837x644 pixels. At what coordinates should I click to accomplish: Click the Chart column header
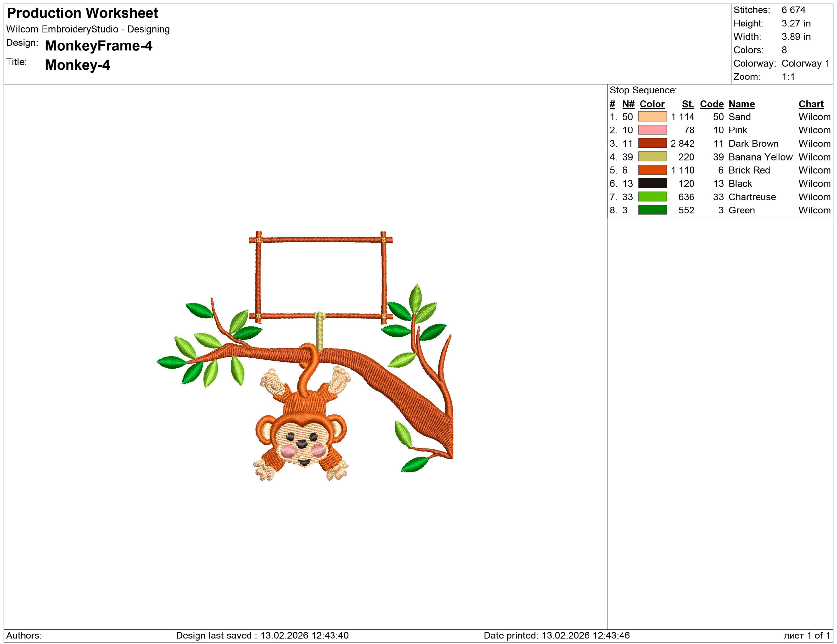811,104
